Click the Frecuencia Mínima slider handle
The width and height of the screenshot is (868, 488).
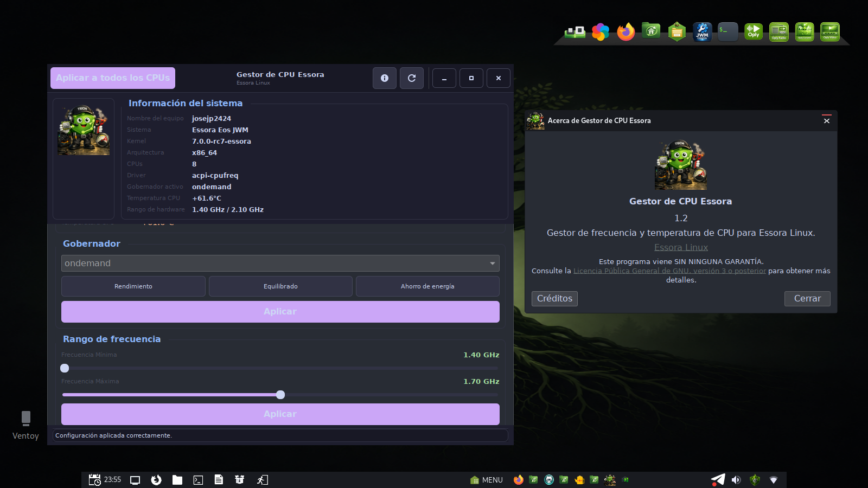[x=65, y=368]
